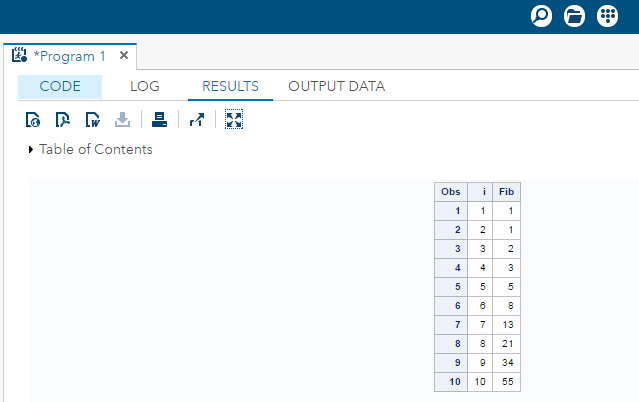Close the Program 1 tab

pyautogui.click(x=124, y=55)
